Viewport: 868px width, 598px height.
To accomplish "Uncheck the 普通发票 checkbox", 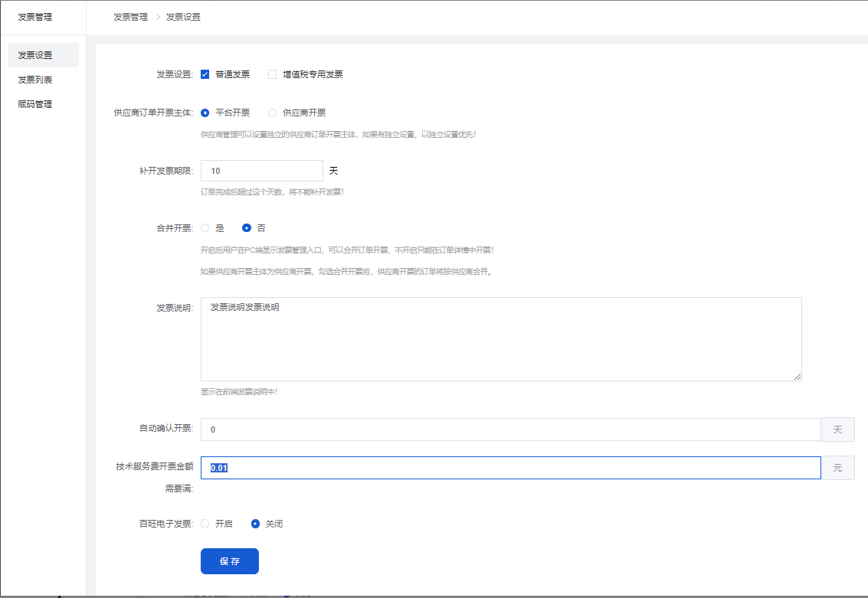I will [205, 74].
